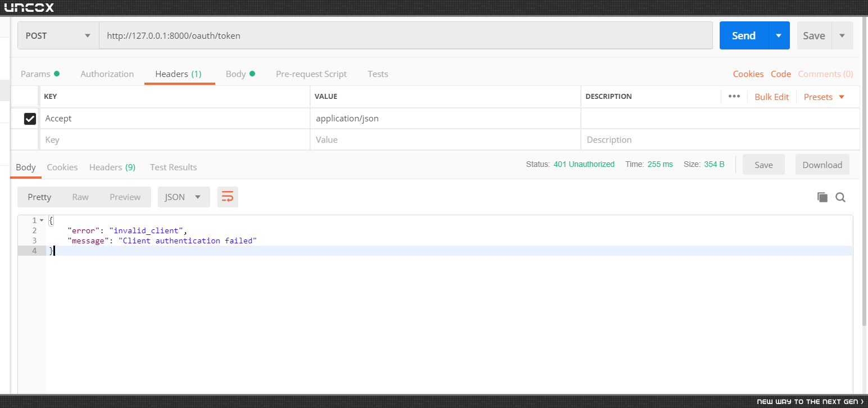This screenshot has height=408, width=868.
Task: Click the application/json header value cell
Action: pos(445,119)
